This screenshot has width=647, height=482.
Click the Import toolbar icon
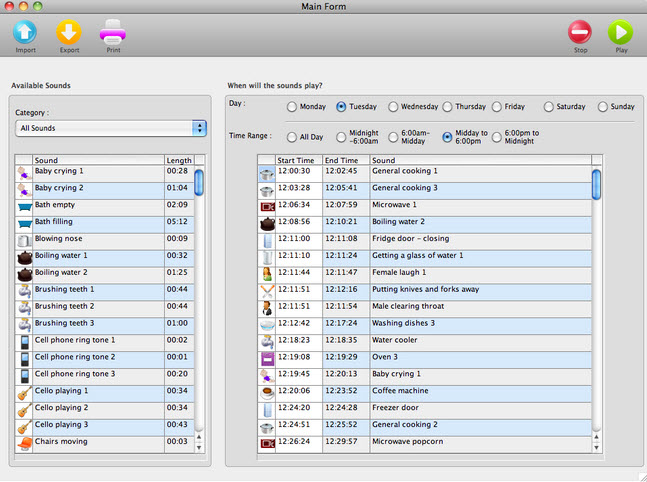[26, 32]
